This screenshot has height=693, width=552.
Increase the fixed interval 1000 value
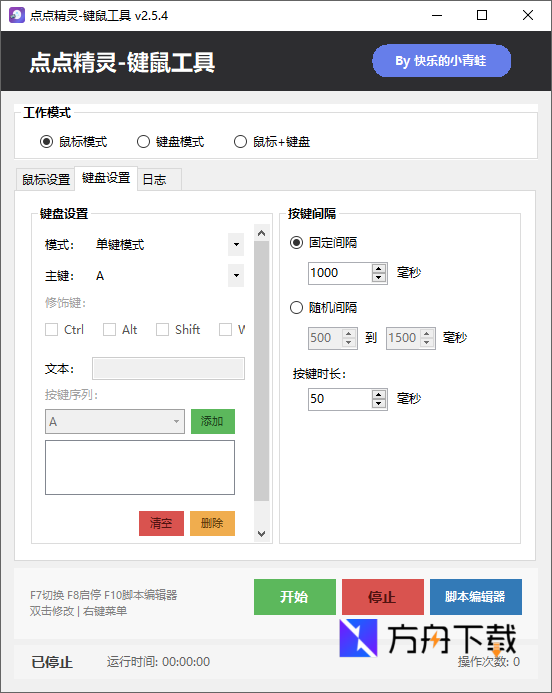(379, 268)
